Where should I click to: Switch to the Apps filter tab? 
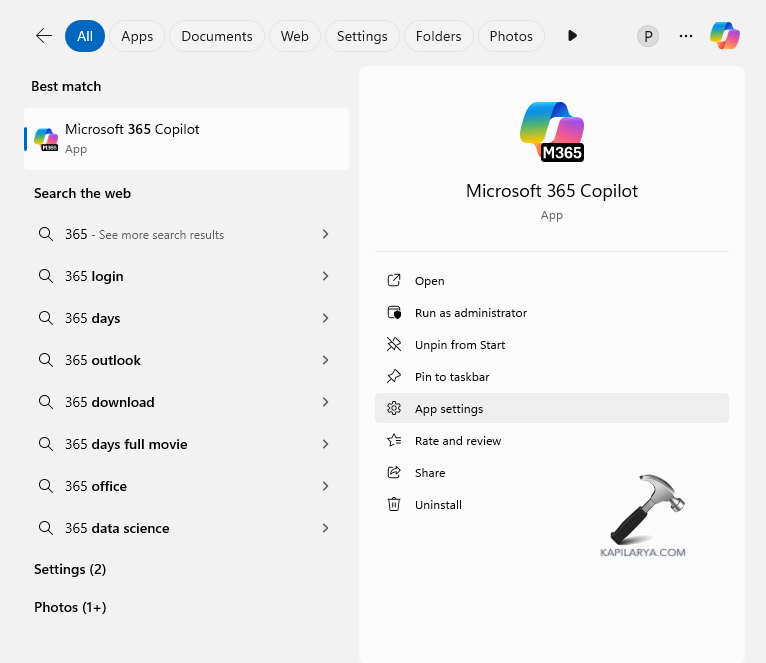(x=137, y=36)
